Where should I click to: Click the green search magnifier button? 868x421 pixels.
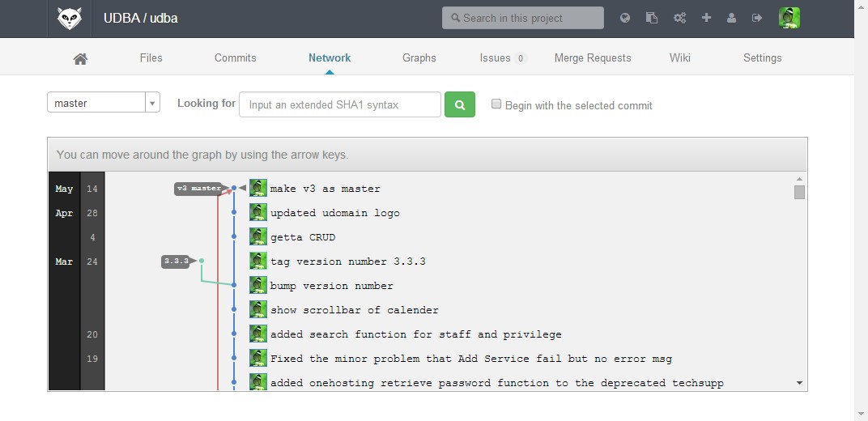click(x=459, y=104)
